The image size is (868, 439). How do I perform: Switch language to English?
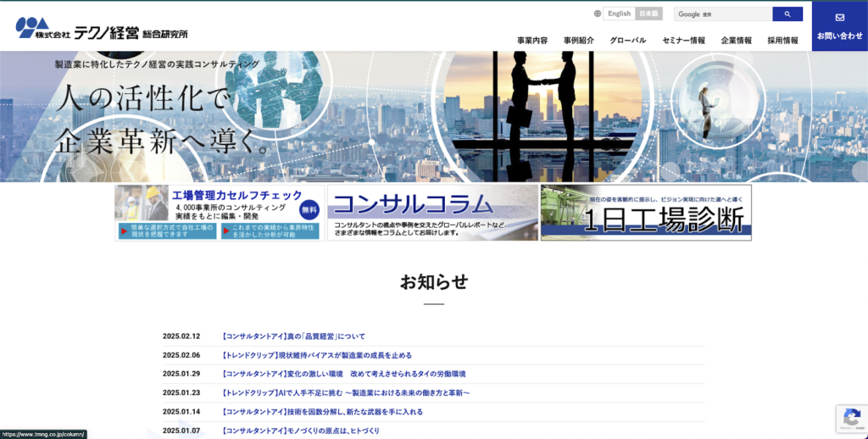[x=619, y=14]
